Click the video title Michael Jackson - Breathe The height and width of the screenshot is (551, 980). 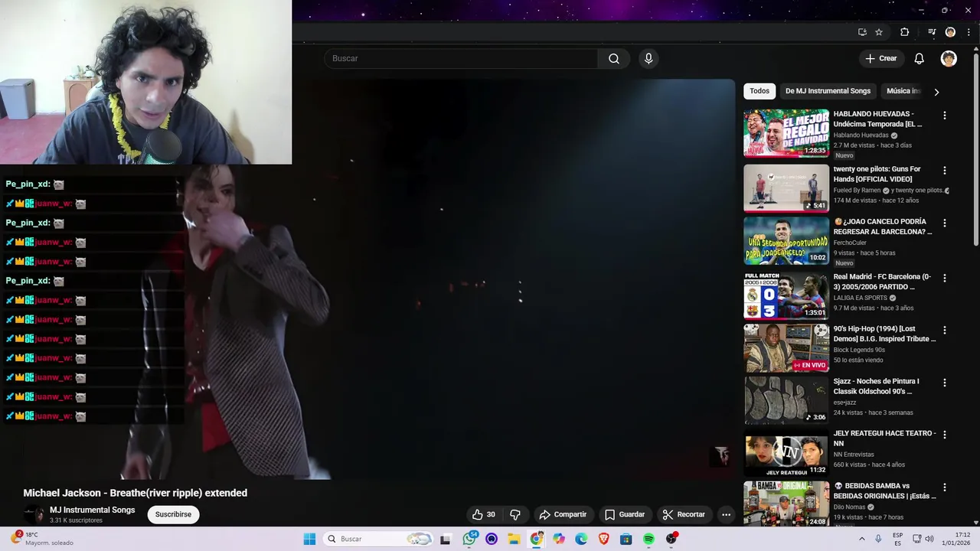pos(136,493)
